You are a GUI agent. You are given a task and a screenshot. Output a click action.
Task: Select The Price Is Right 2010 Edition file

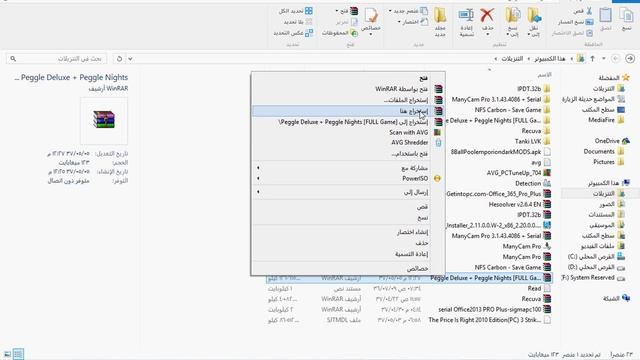(x=489, y=320)
